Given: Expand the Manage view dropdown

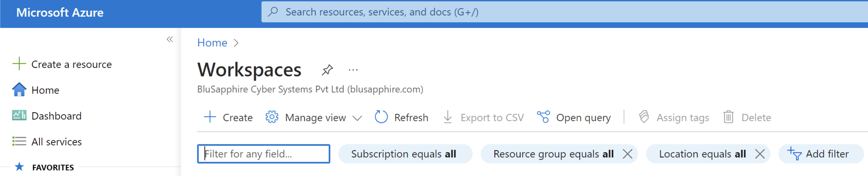Looking at the screenshot, I should click(x=357, y=118).
